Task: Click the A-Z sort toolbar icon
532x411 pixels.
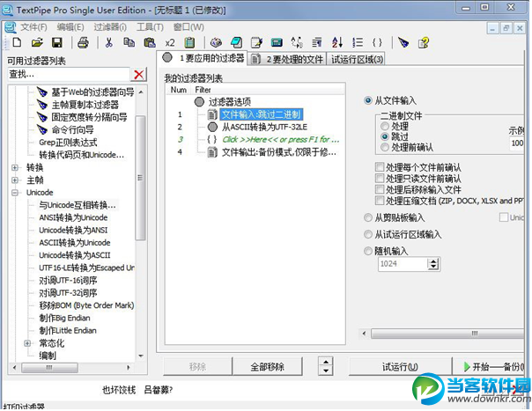Action: click(x=337, y=42)
